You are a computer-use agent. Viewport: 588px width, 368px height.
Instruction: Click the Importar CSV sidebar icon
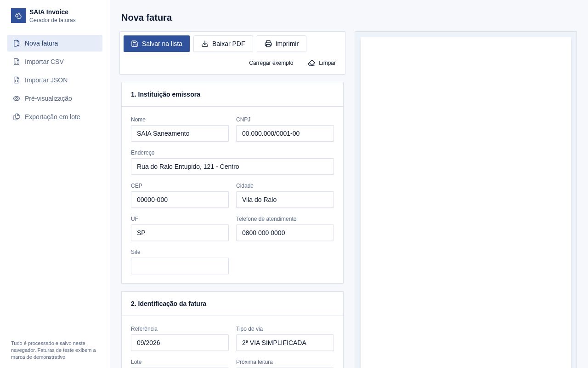pyautogui.click(x=17, y=62)
